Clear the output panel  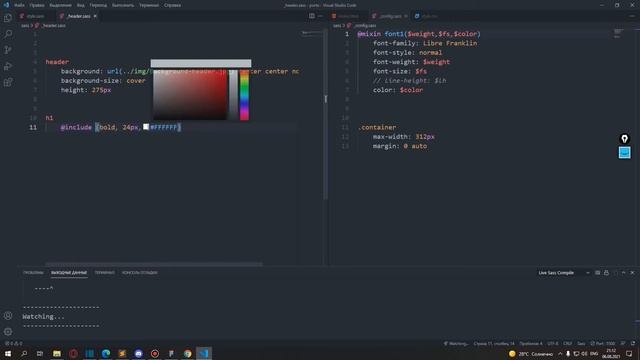[597, 273]
